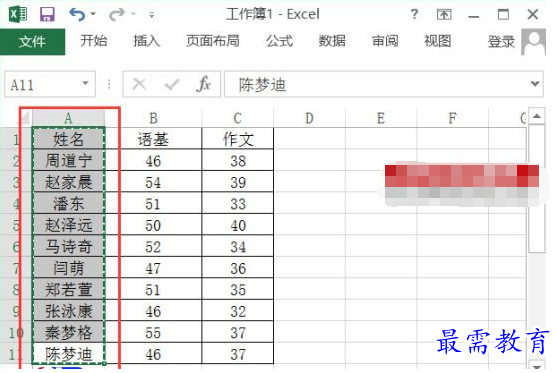
Task: Open the undo history dropdown arrow
Action: 93,14
